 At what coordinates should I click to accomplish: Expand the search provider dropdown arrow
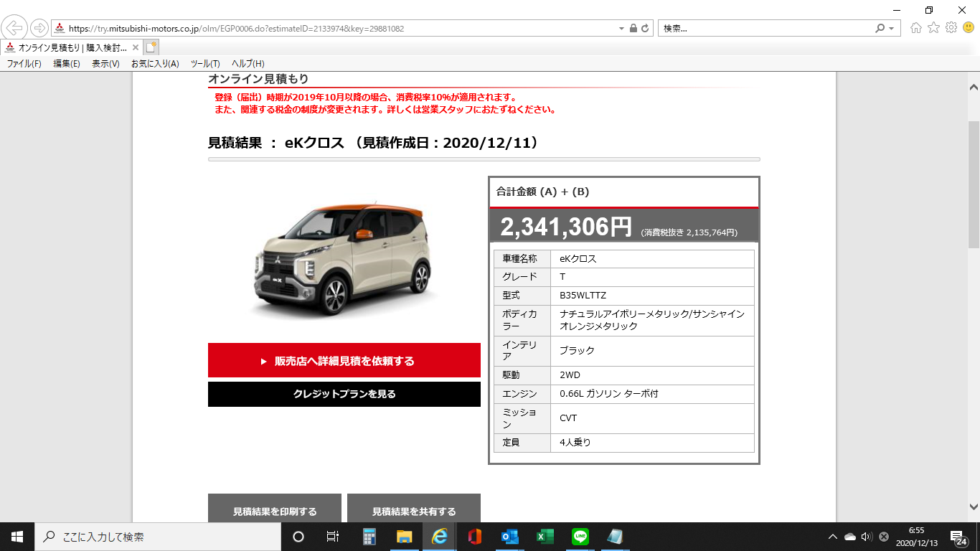892,29
